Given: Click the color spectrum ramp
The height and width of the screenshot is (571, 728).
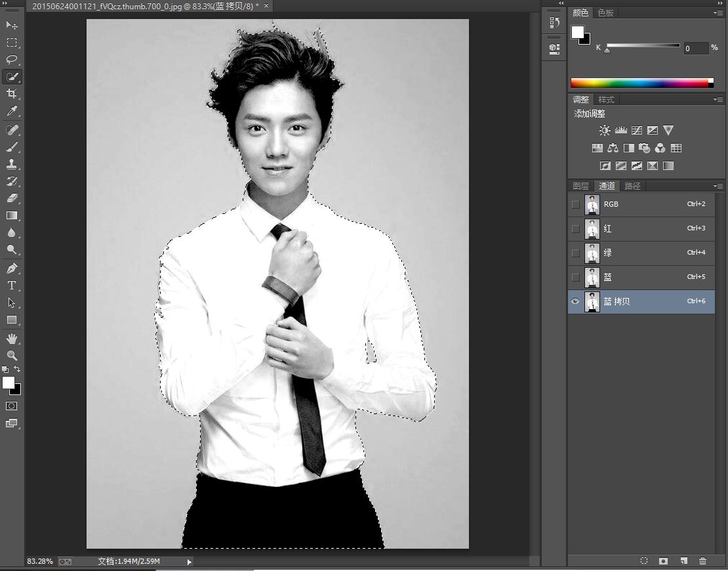Looking at the screenshot, I should click(x=639, y=83).
